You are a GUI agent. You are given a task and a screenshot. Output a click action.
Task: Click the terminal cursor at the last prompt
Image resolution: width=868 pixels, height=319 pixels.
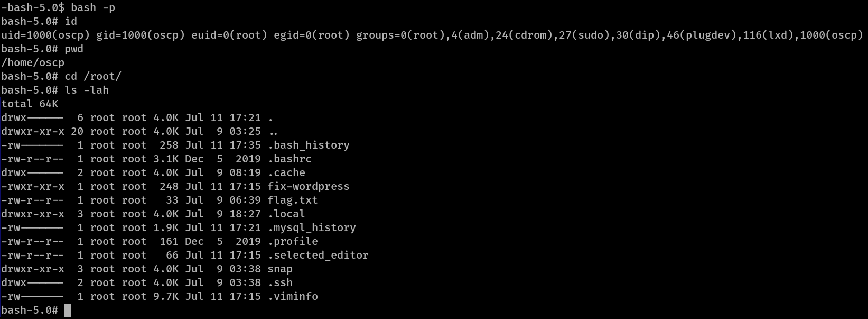(68, 311)
